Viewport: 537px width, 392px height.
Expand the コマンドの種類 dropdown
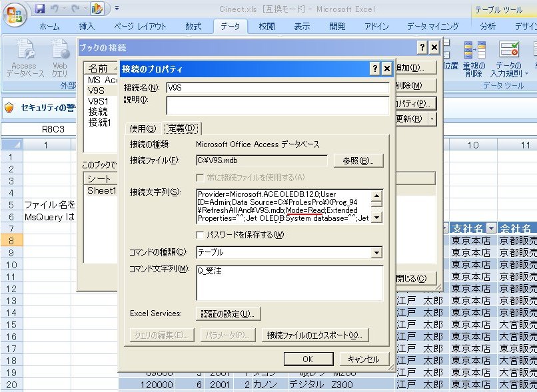[376, 253]
